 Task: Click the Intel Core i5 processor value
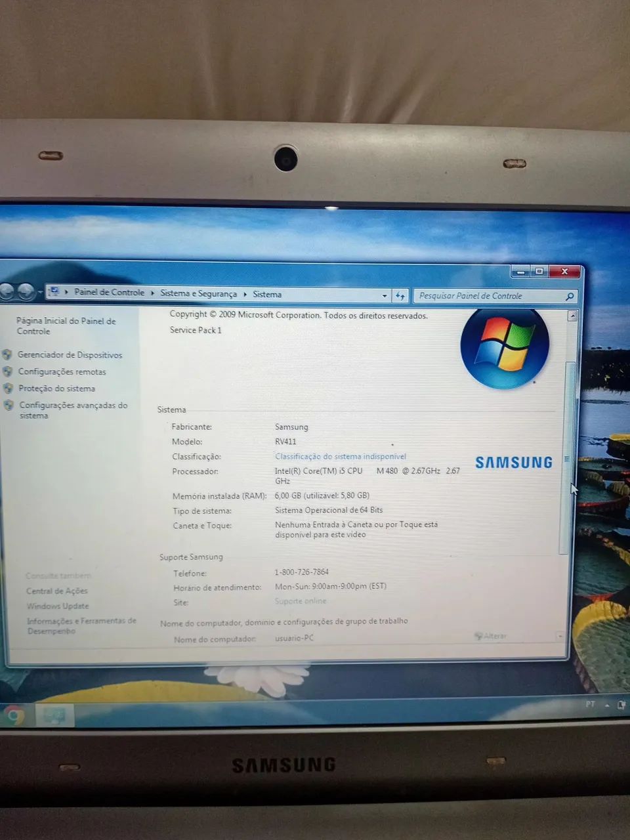click(367, 475)
